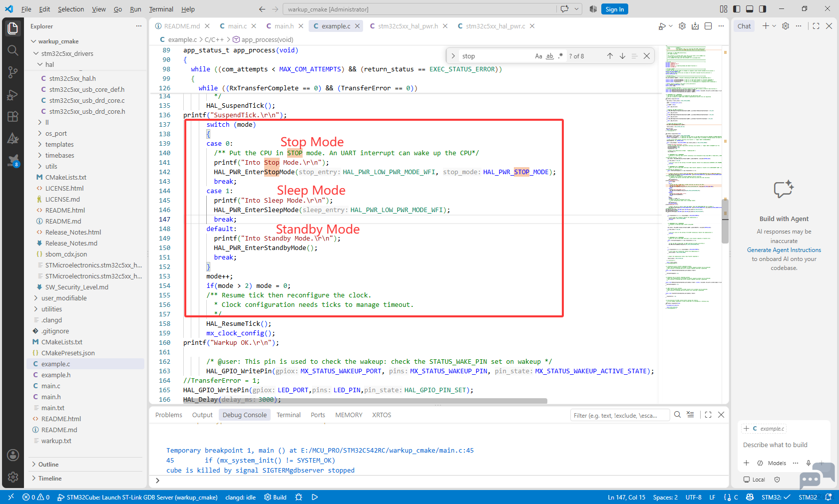Click the debug bug icon in status bar

click(299, 497)
